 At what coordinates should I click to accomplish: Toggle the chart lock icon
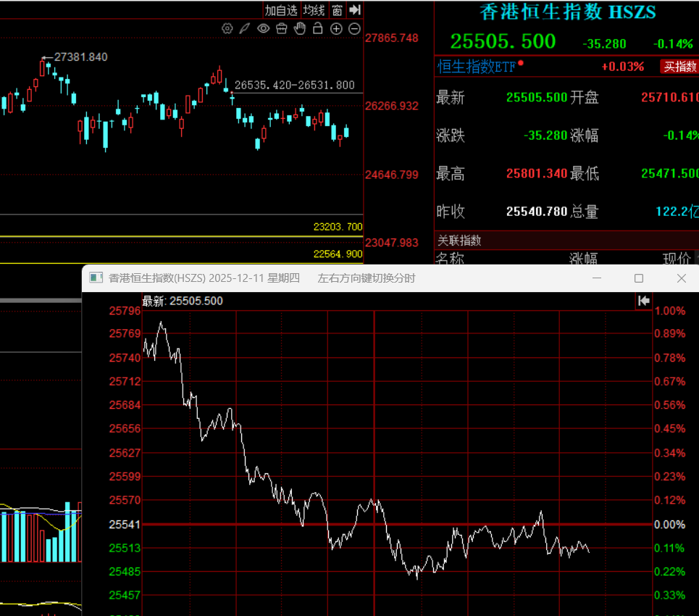(x=318, y=29)
